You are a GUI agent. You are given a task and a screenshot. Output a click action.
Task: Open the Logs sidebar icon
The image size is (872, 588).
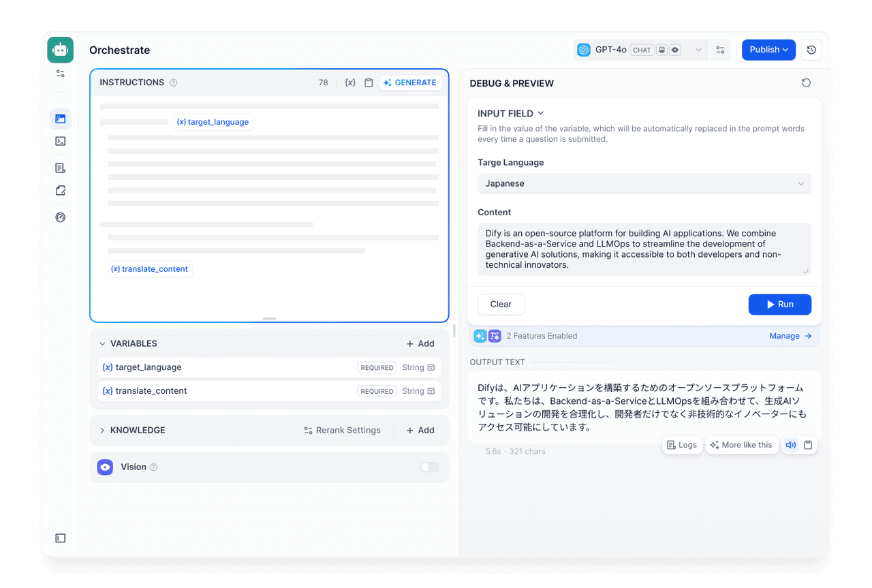(x=61, y=168)
